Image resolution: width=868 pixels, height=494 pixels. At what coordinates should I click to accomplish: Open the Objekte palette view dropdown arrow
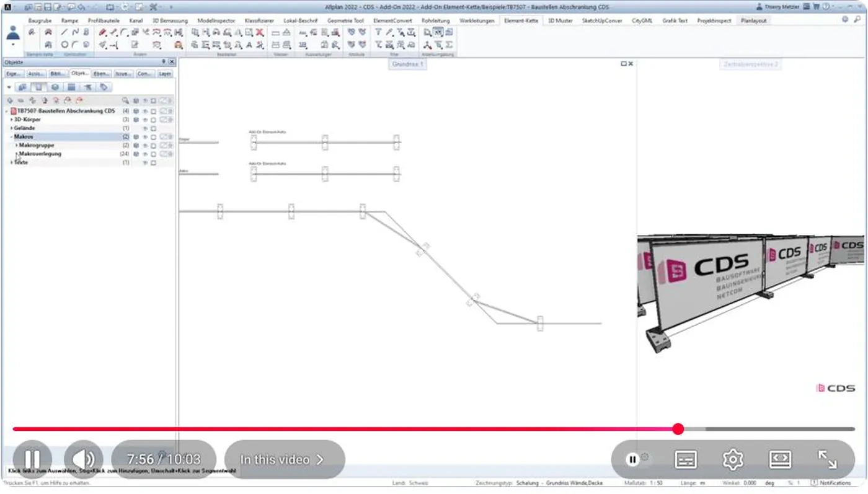(x=9, y=87)
